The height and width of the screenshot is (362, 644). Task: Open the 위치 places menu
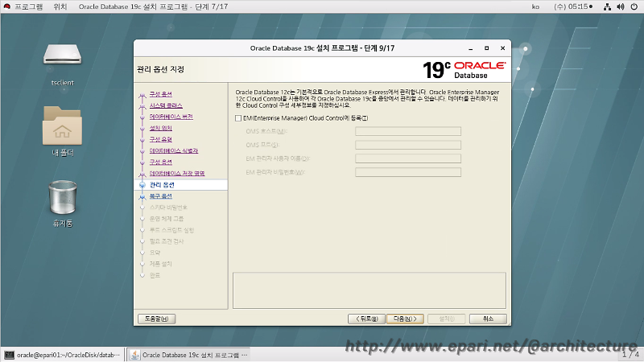(x=60, y=6)
